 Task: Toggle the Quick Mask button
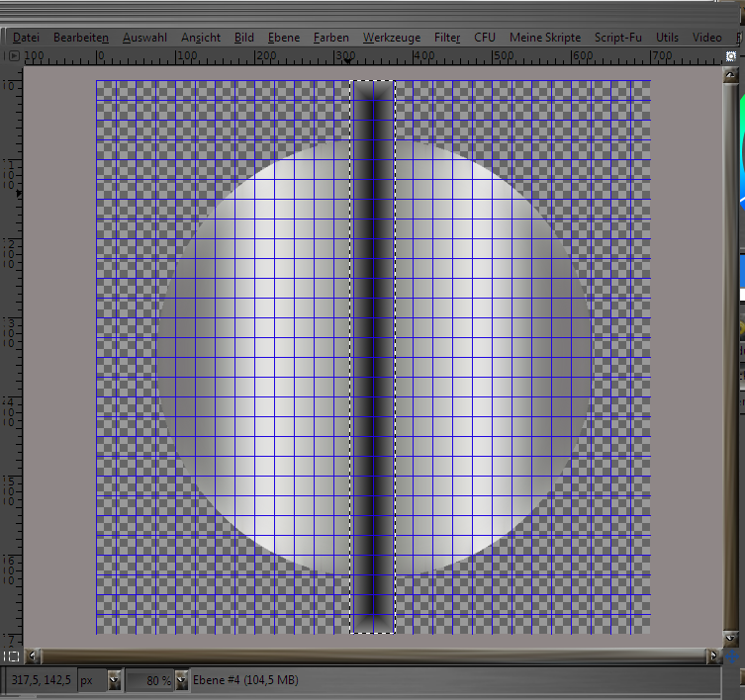[11, 656]
